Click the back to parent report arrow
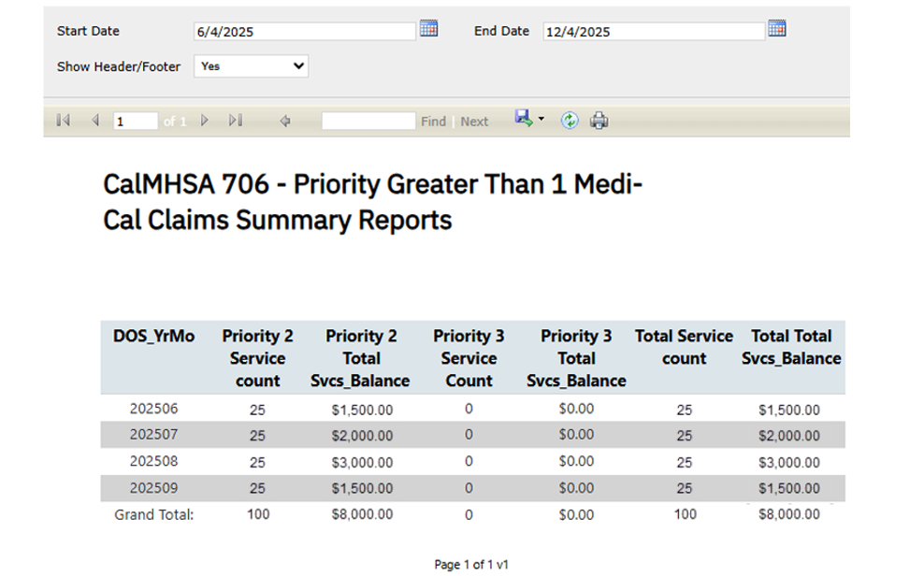The width and height of the screenshot is (924, 576). click(x=286, y=121)
